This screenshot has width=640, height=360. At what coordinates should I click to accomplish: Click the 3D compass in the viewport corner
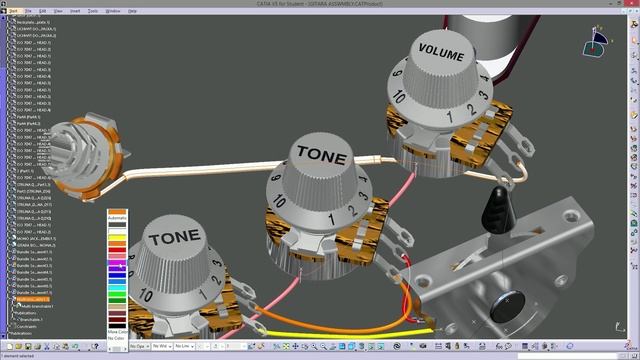[596, 42]
